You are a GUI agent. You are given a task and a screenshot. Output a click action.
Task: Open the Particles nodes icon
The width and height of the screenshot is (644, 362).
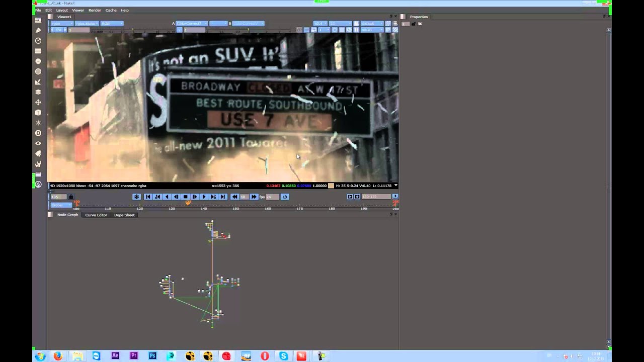point(38,123)
